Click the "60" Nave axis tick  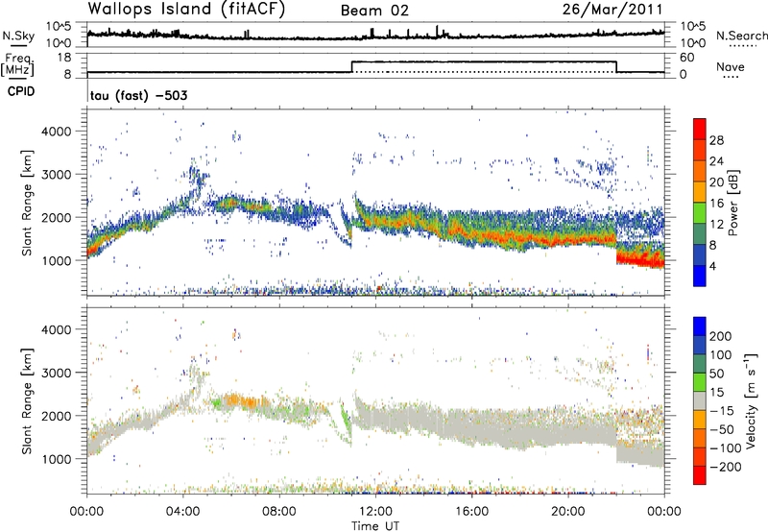686,58
